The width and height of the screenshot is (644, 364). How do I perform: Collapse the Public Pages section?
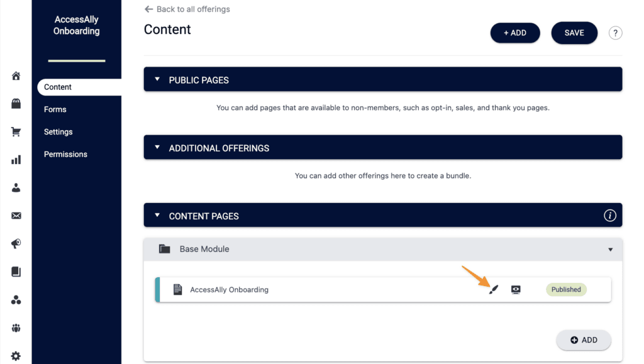coord(157,80)
